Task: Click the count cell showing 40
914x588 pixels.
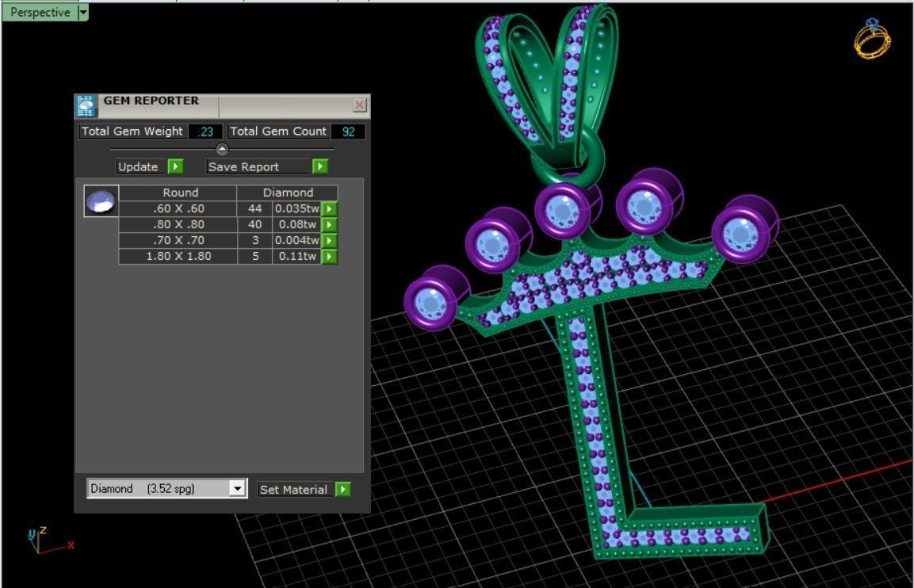Action: coord(254,224)
